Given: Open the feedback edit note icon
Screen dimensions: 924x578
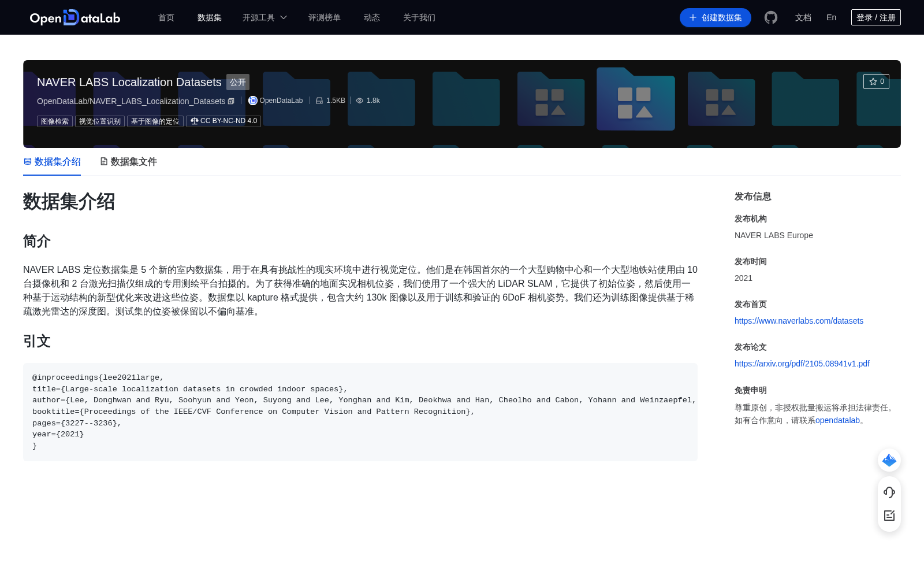Looking at the screenshot, I should 889,516.
